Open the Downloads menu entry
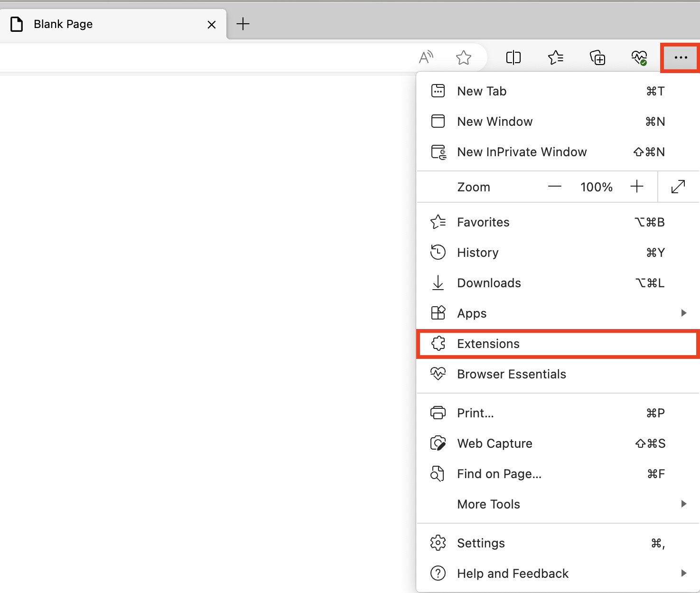 coord(489,283)
